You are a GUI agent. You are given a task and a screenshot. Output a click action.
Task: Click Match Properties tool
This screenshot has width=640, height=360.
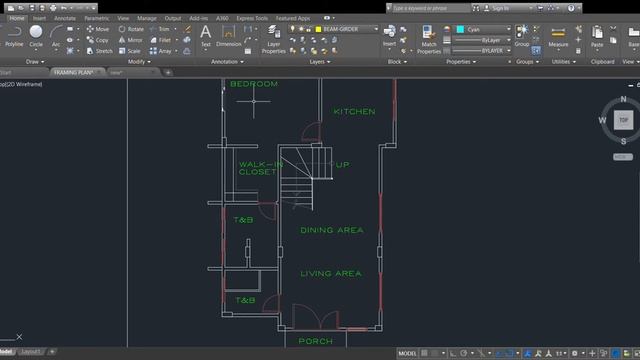click(429, 40)
